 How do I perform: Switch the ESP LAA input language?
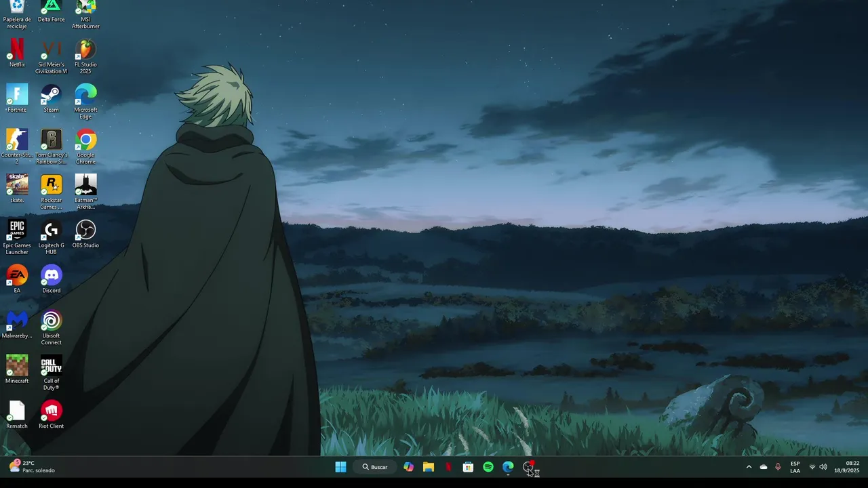795,467
